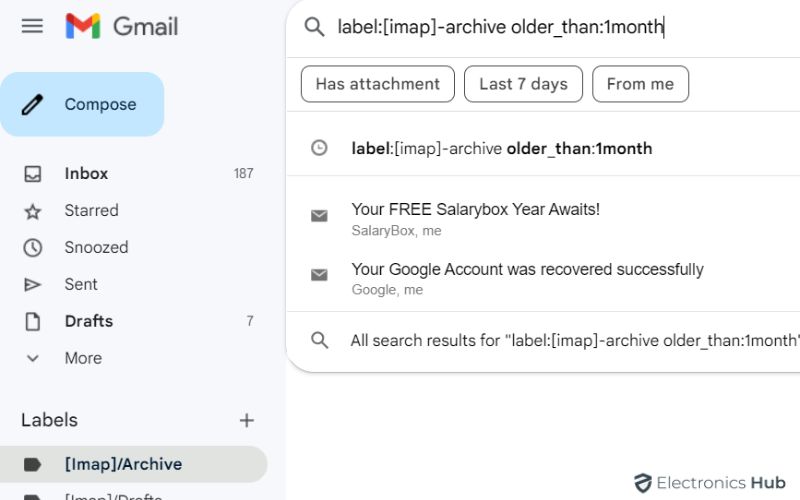Click the search magnifier icon
The image size is (800, 500).
coord(314,27)
